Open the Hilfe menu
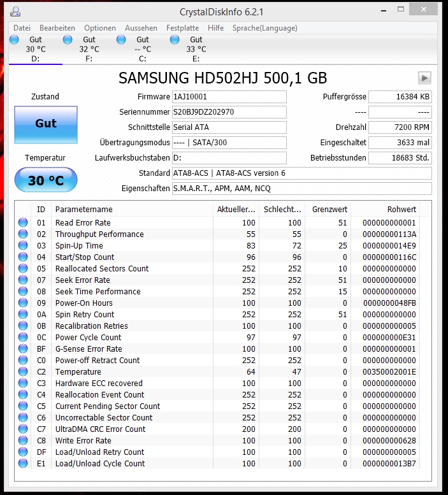 (x=215, y=28)
